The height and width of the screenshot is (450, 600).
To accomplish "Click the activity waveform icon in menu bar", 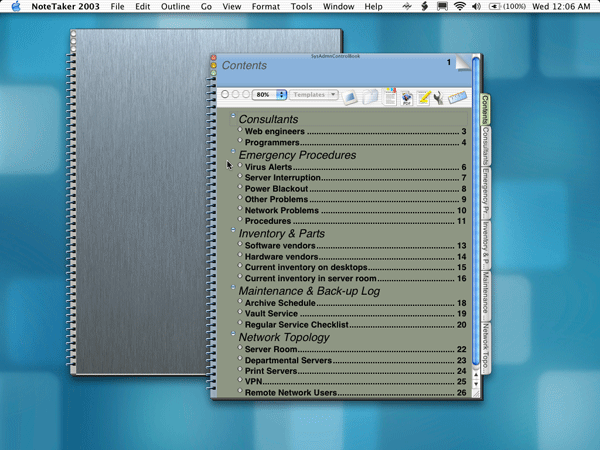I will point(407,6).
